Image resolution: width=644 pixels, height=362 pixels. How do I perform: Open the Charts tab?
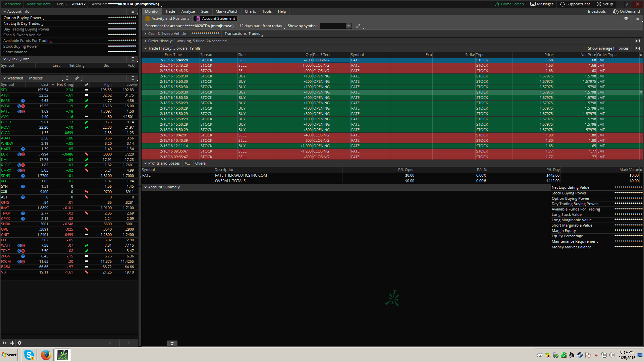point(250,11)
